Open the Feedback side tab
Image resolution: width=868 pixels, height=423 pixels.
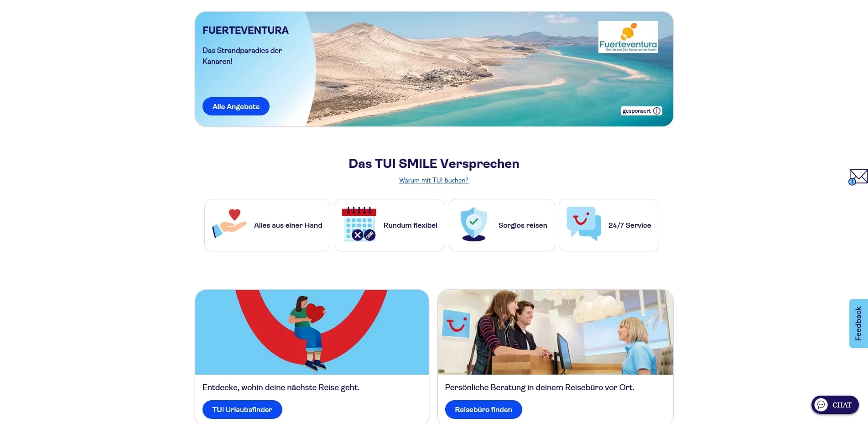[858, 324]
